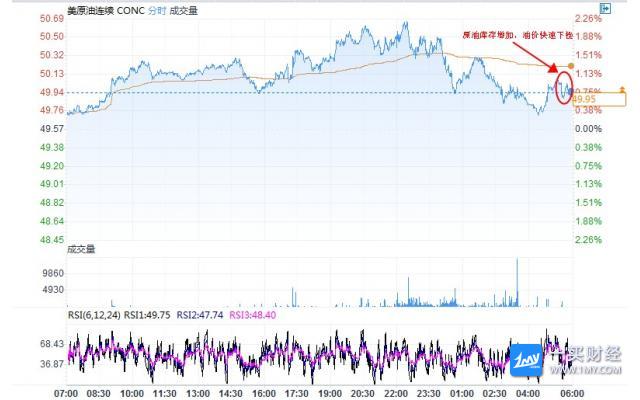Click the 49.20 price axis label

(52, 166)
